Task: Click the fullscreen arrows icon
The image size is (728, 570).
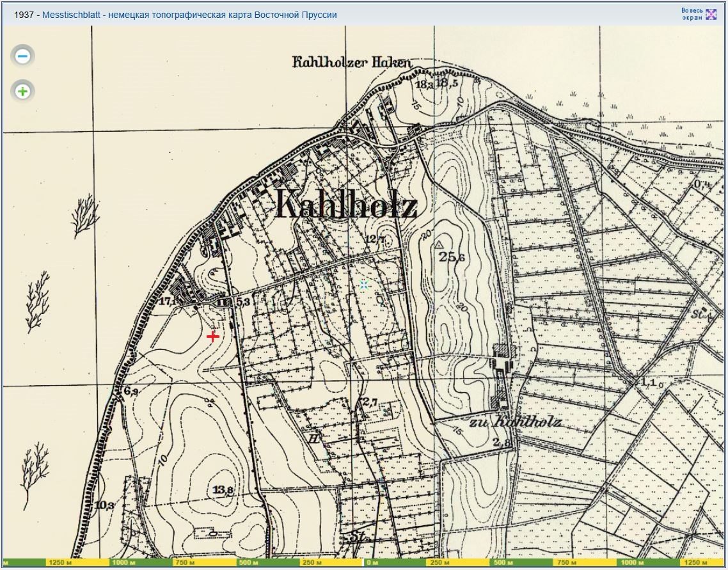Action: tap(711, 15)
